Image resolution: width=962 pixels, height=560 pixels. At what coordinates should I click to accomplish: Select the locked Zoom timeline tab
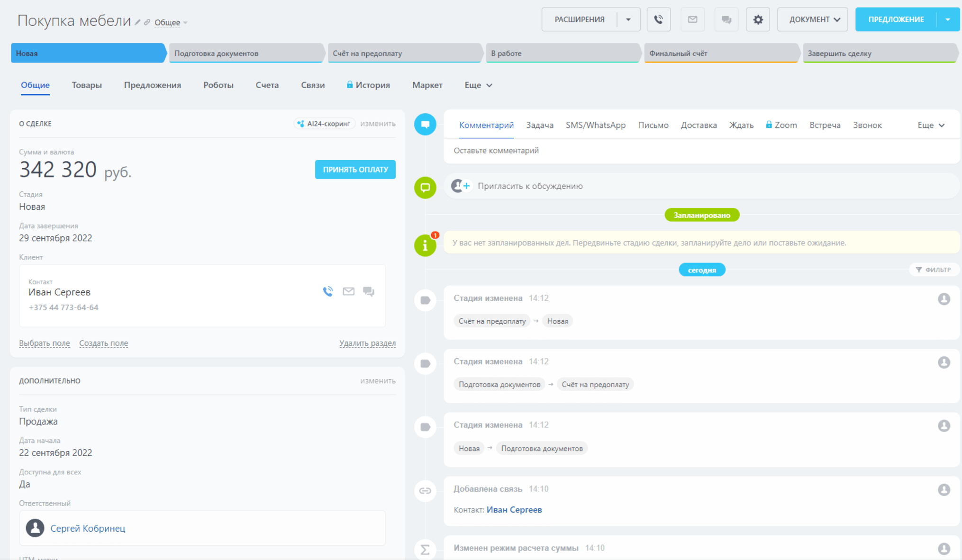point(781,125)
